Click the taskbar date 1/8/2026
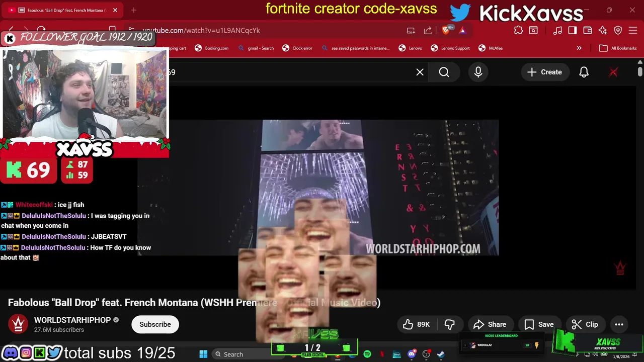The height and width of the screenshot is (362, 644). tap(621, 356)
